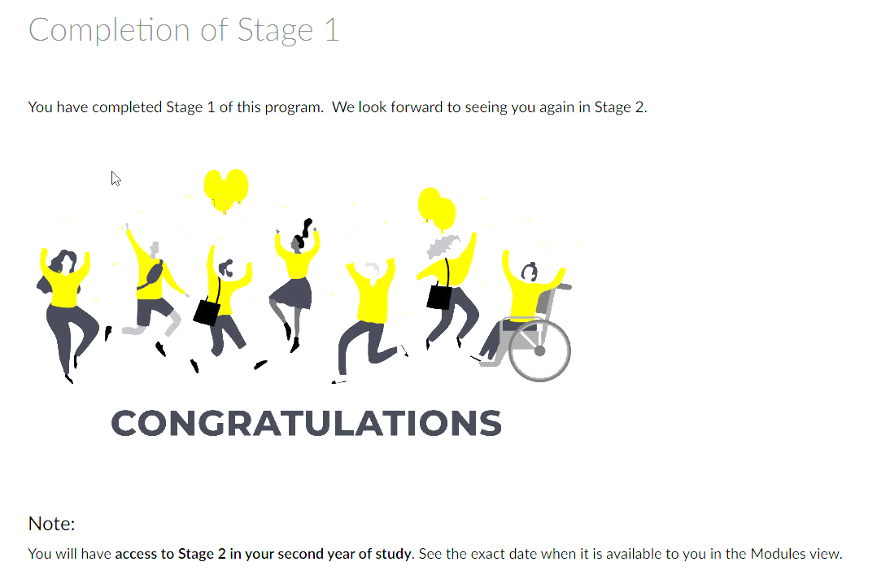Click the large wheelchair wheel
This screenshot has height=588, width=877.
[539, 351]
